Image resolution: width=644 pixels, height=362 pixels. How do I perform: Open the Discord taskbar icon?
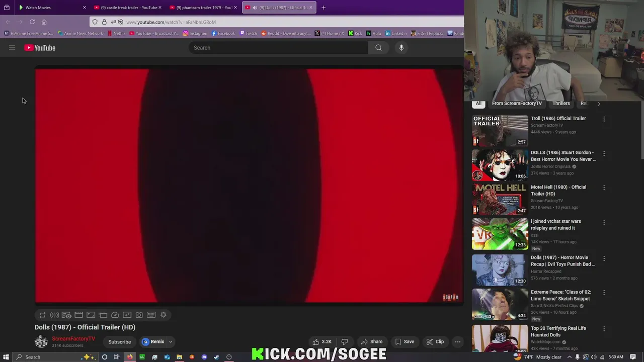tap(204, 357)
